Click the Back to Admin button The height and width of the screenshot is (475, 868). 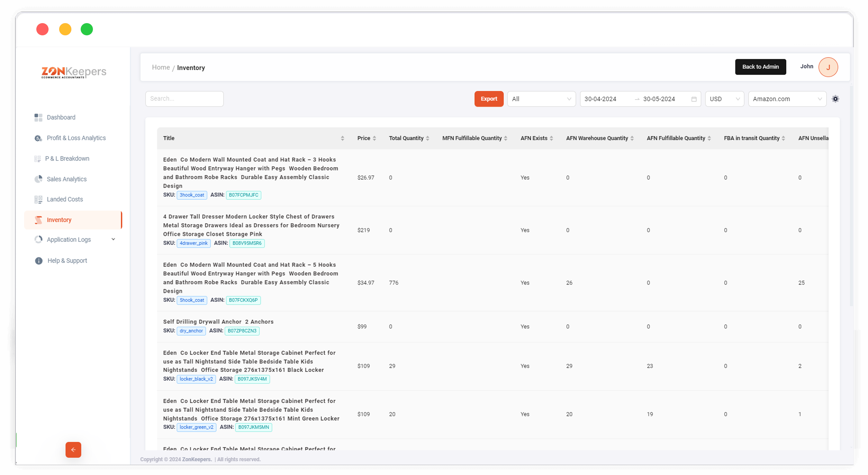[760, 67]
